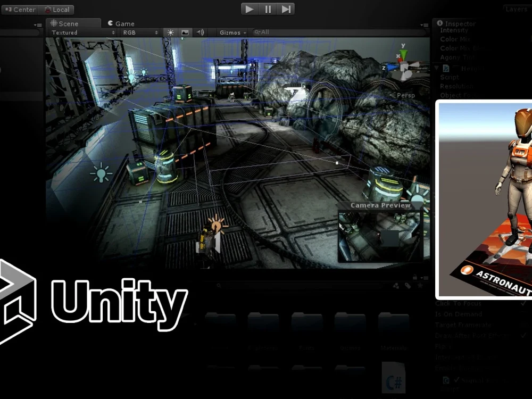The height and width of the screenshot is (399, 532).
Task: Switch to the Game tab
Action: click(x=121, y=23)
